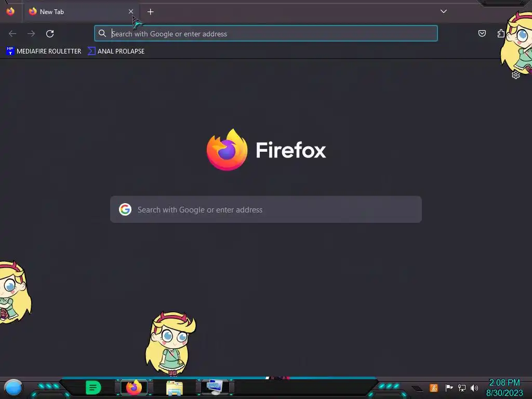Image resolution: width=532 pixels, height=399 pixels.
Task: Click the taskbar clock showing 2:08 PM
Action: click(504, 388)
